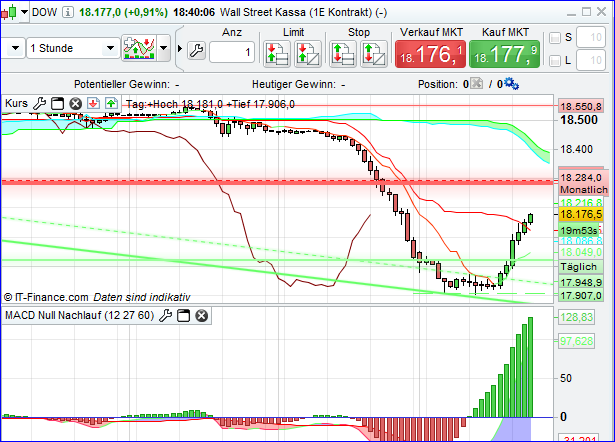Click the 97,628 MACD value label
The image size is (615, 442).
577,341
